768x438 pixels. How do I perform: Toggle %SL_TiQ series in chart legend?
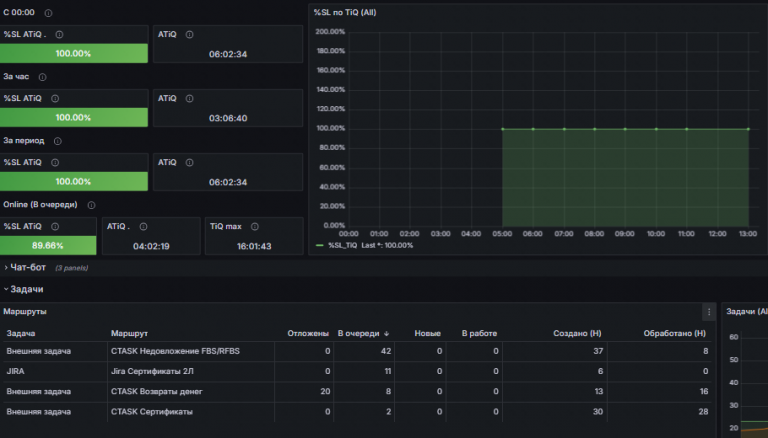(x=342, y=245)
